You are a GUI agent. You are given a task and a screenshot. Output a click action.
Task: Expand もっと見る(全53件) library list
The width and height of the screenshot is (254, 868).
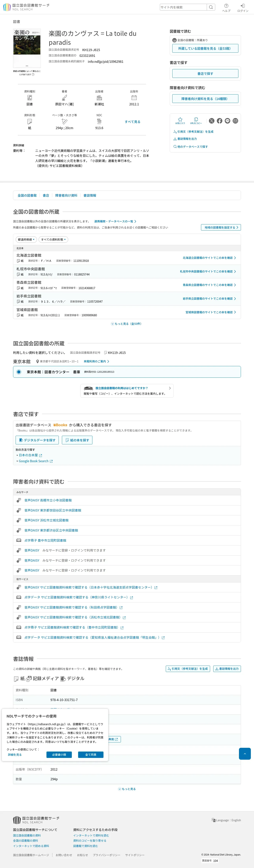pyautogui.click(x=126, y=323)
